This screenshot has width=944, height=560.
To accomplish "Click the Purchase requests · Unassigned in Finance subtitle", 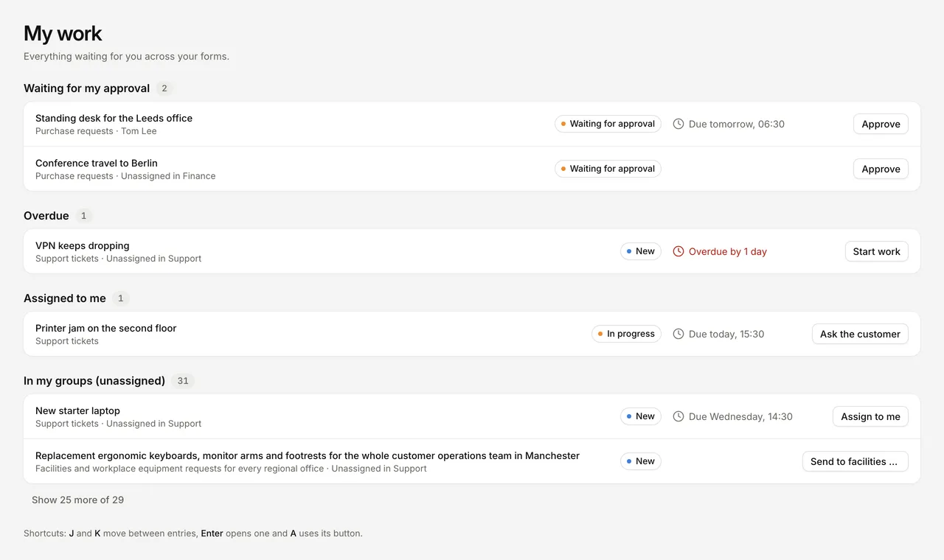I will pyautogui.click(x=125, y=176).
